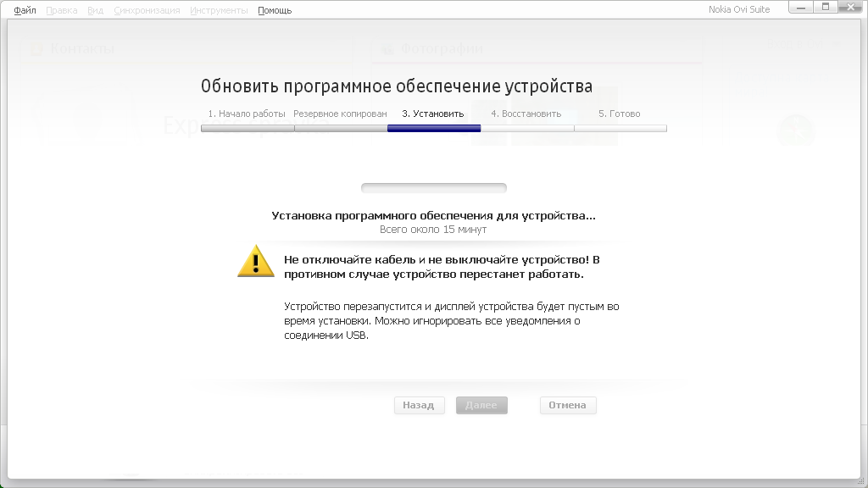Minimize the Nokia Ovi Suite window
The width and height of the screenshot is (868, 488).
click(801, 8)
